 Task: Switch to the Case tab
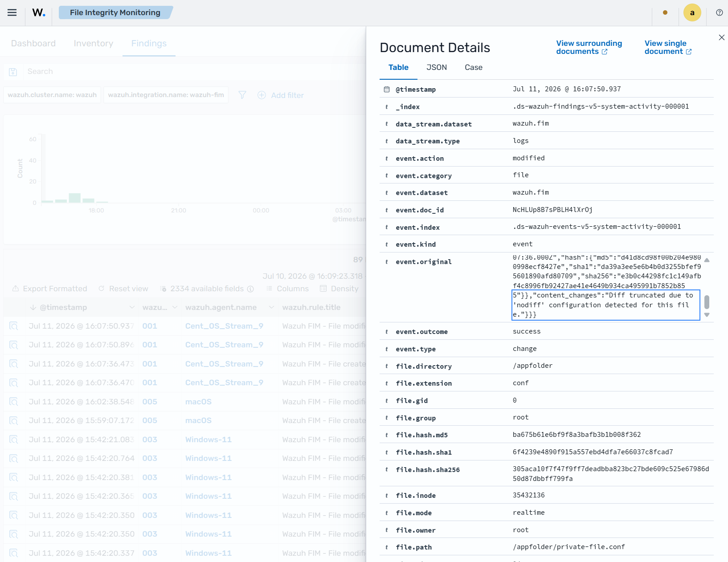pos(473,68)
